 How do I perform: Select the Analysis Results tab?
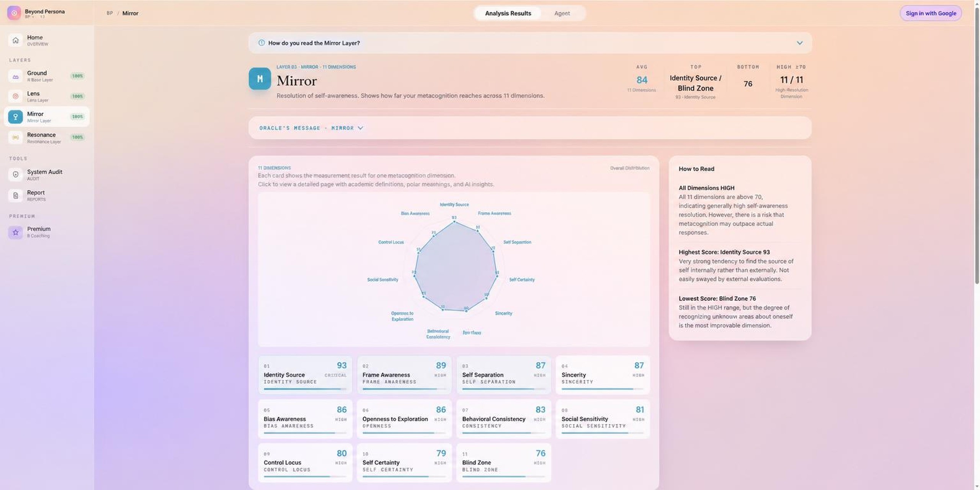508,13
